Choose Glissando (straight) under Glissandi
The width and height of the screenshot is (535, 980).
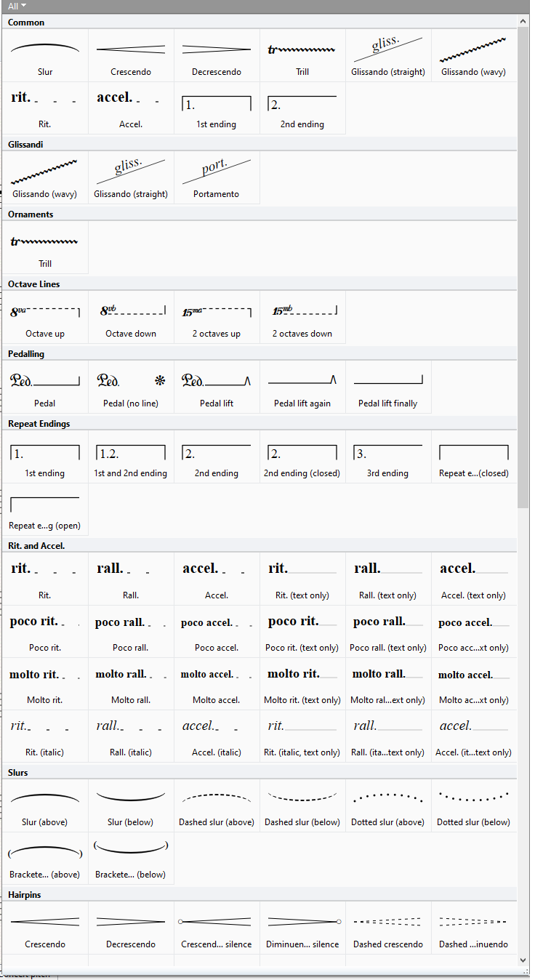pyautogui.click(x=131, y=177)
